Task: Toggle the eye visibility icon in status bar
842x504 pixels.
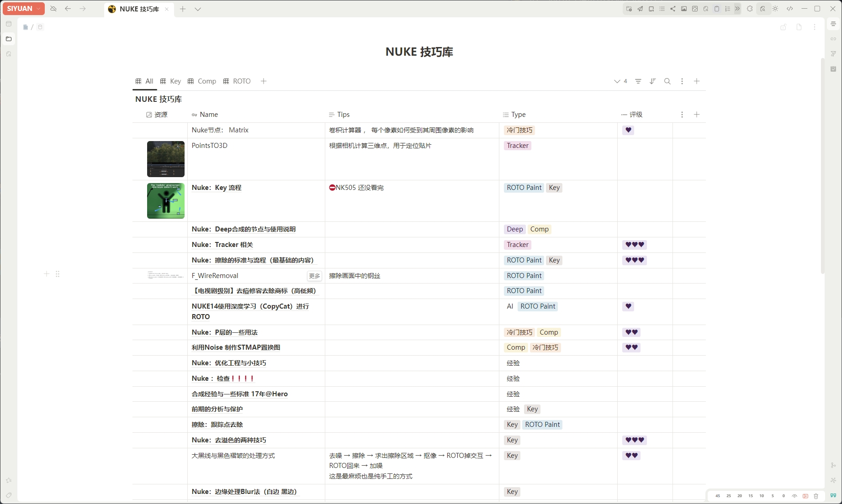Action: click(794, 496)
